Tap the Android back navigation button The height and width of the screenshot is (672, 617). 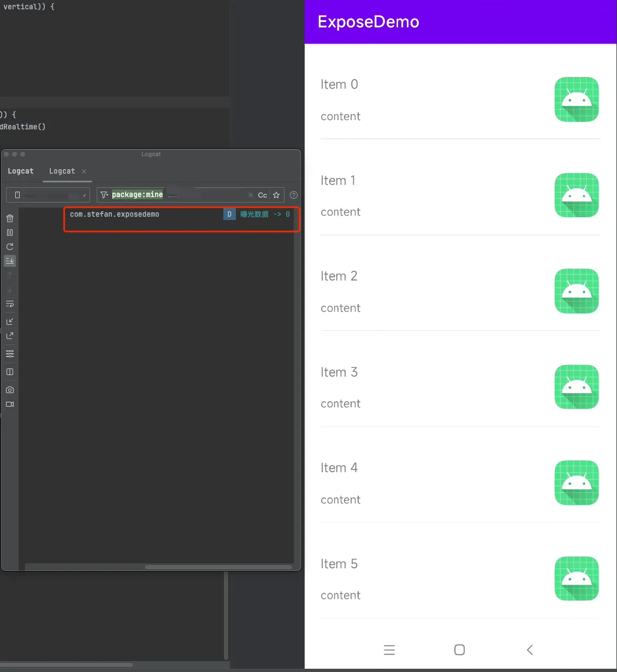tap(530, 650)
